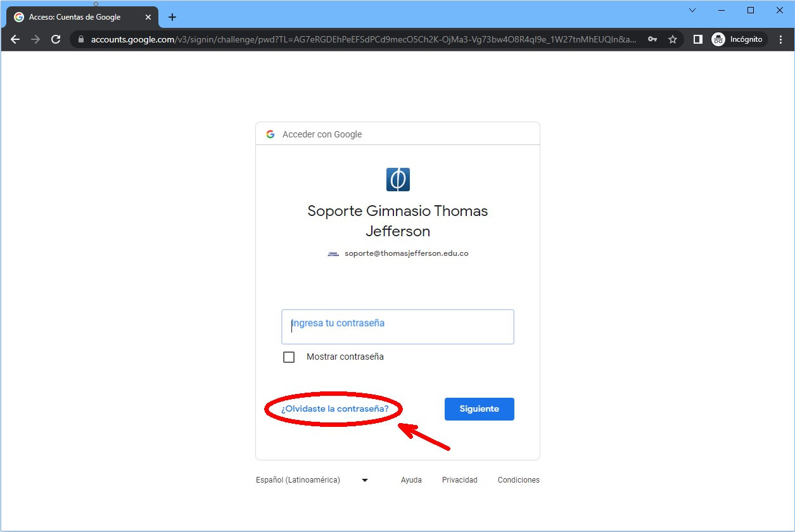Select the Acceso: Cuentas de Google tab
795x532 pixels.
(x=76, y=17)
